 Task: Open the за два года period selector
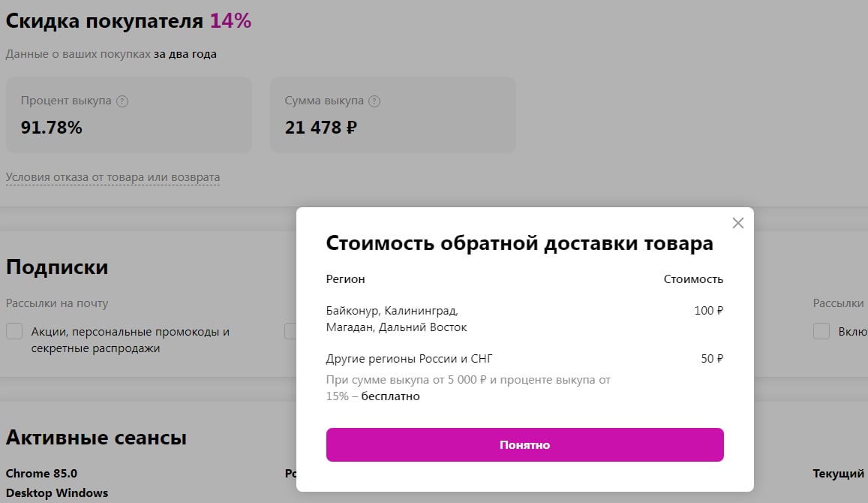[x=185, y=54]
